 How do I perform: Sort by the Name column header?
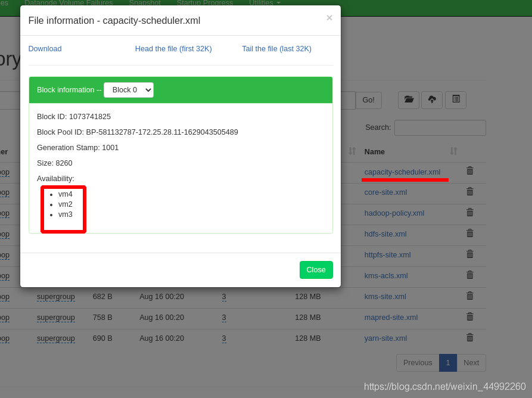375,152
